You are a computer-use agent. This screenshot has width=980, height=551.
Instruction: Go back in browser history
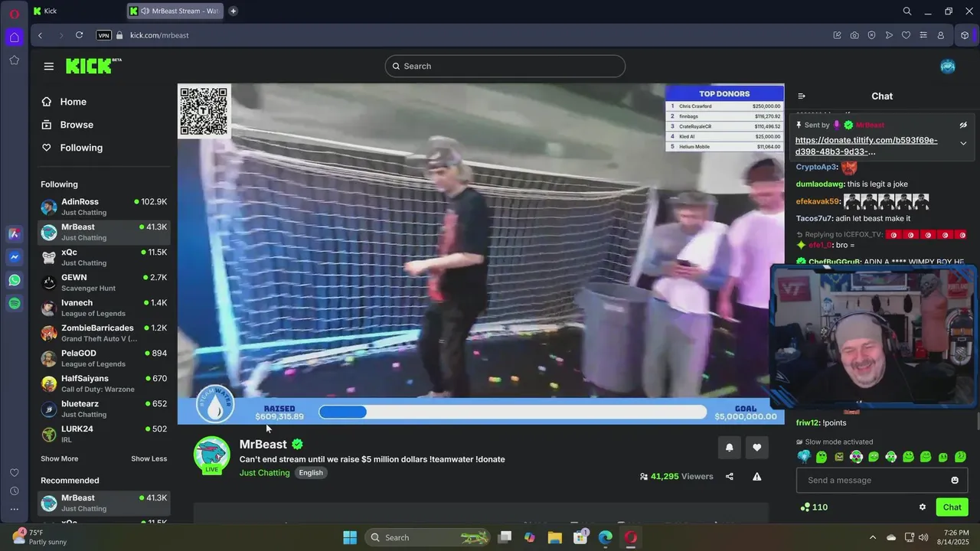coord(40,35)
